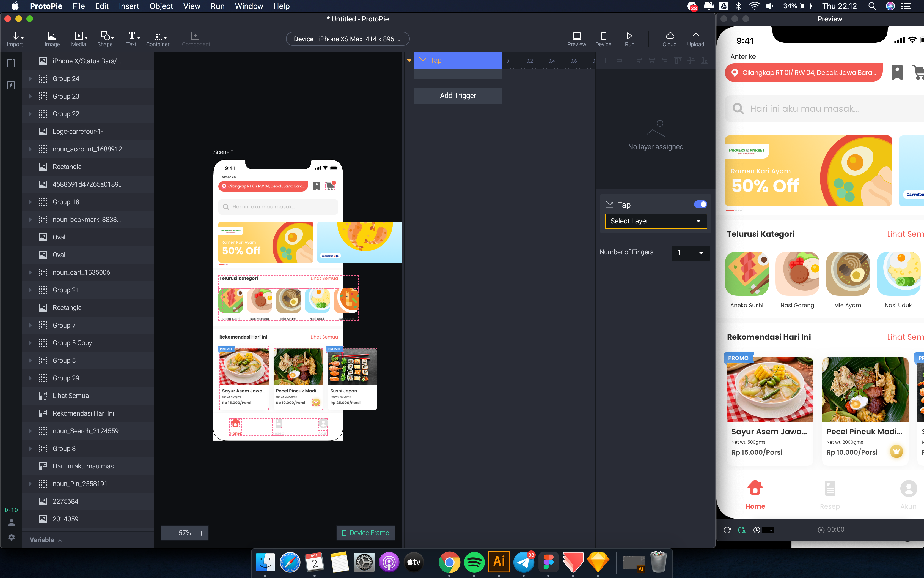The image size is (924, 578).
Task: Zoom in canvas with plus button
Action: [202, 533]
